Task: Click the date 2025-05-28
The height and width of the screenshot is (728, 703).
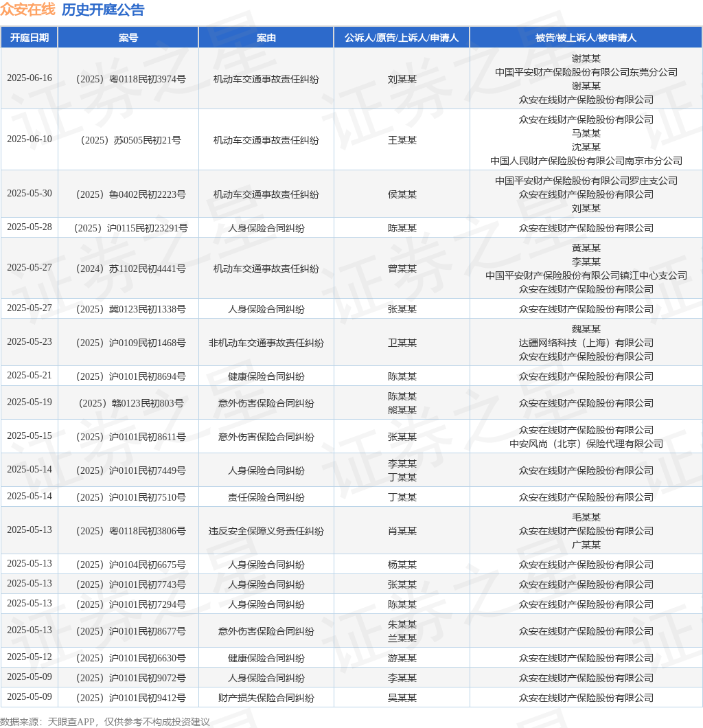Action: pos(30,227)
